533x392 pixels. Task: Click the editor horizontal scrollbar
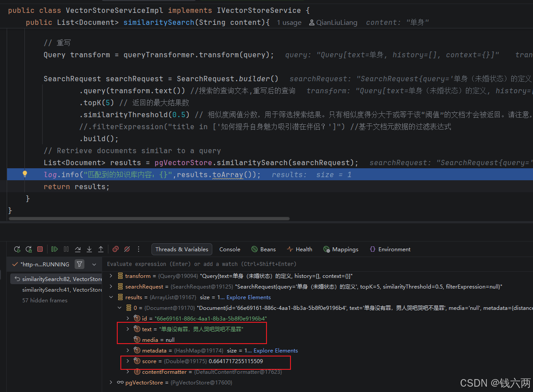tap(149, 218)
